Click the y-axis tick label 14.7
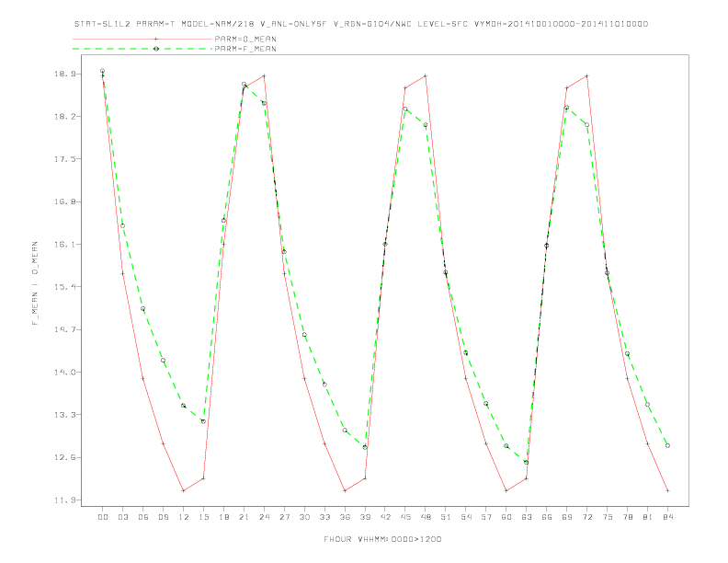Viewport: 728px width, 563px height. 64,329
